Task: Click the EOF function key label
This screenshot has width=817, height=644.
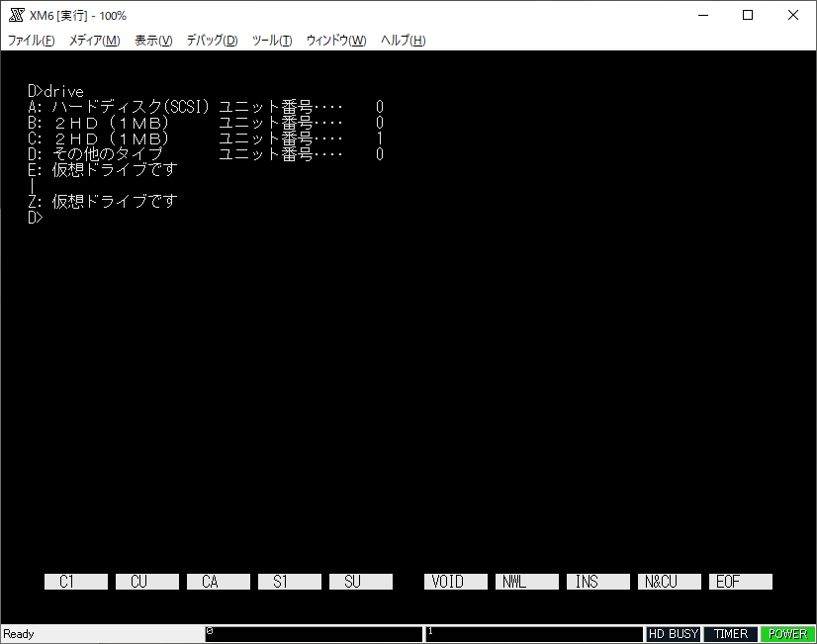Action: click(x=741, y=582)
